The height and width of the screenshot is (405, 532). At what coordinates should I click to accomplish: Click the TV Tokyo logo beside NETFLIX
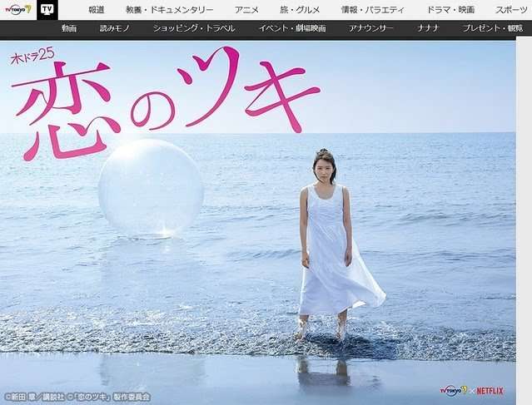(454, 390)
